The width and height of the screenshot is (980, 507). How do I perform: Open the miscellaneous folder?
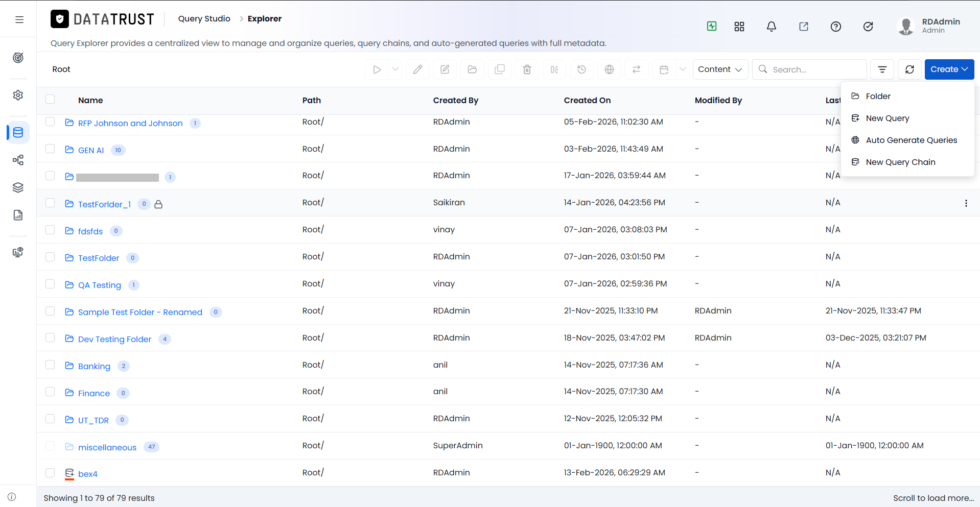point(107,447)
